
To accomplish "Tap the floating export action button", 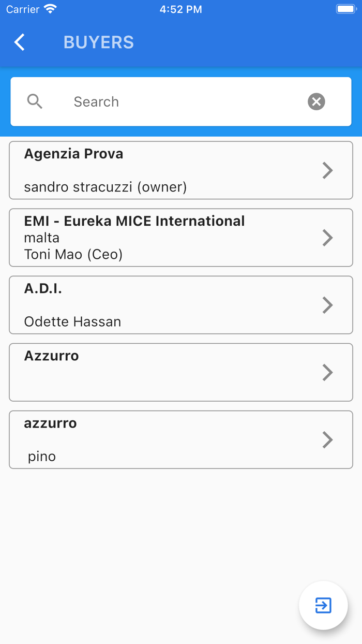I will click(x=323, y=605).
